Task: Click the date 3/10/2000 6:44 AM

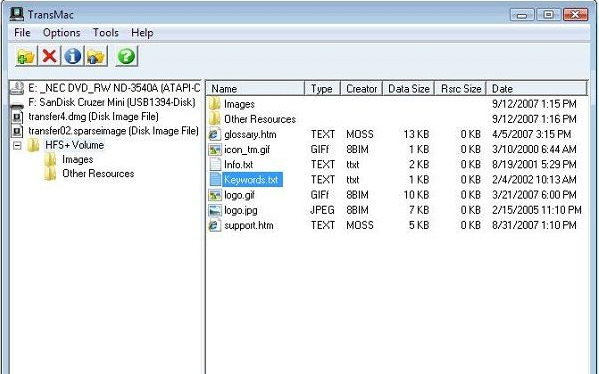Action: coord(534,149)
